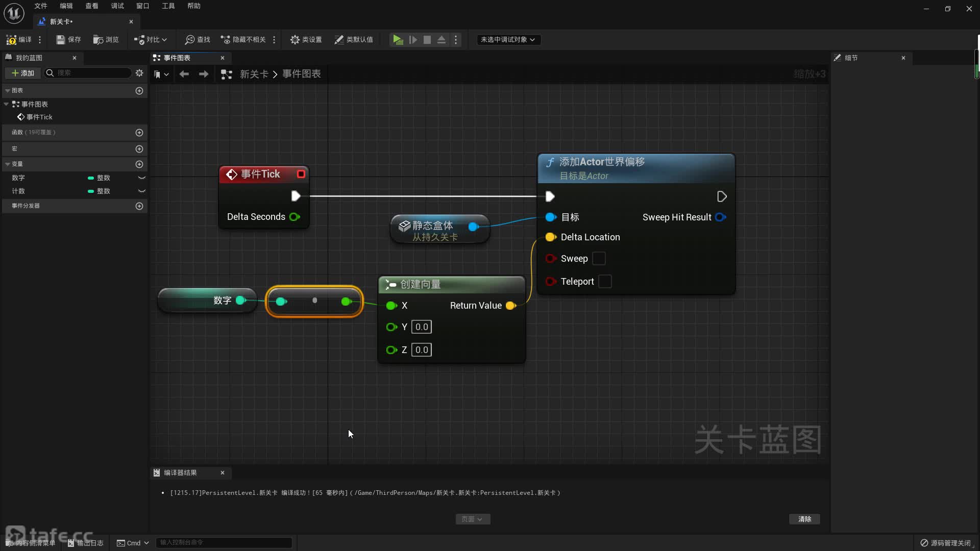Select the 数字 variable row
The width and height of the screenshot is (980, 551).
(75, 178)
